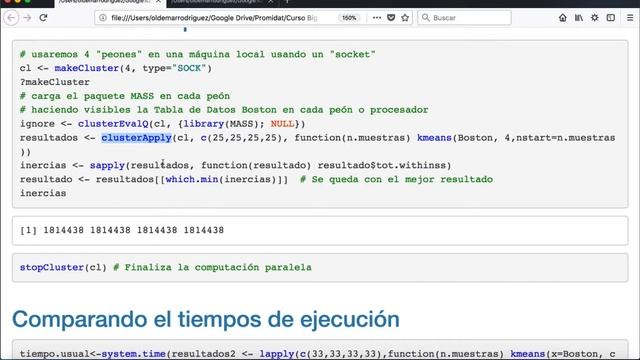Reset the 150% zoom level badge
This screenshot has width=640, height=360.
point(349,18)
